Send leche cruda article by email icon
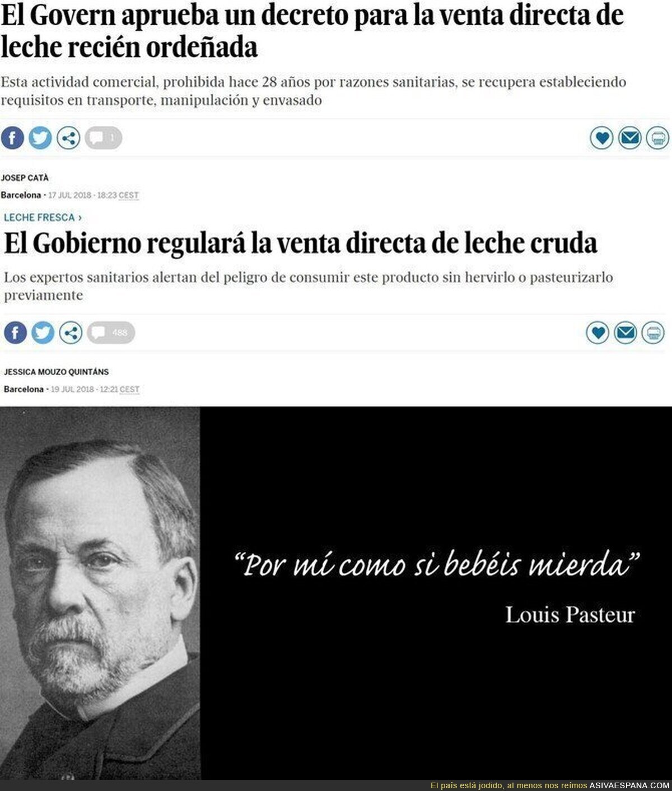This screenshot has width=672, height=791. (626, 333)
